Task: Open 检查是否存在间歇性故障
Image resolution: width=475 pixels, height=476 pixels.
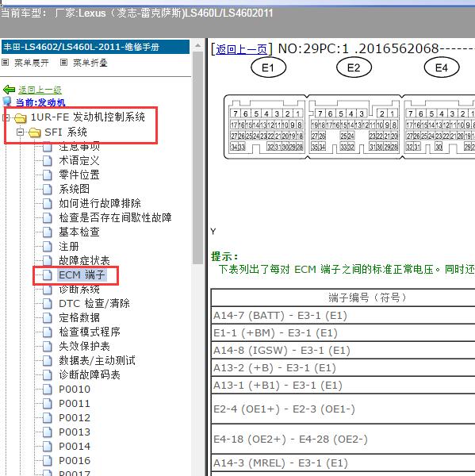Action: (x=115, y=217)
